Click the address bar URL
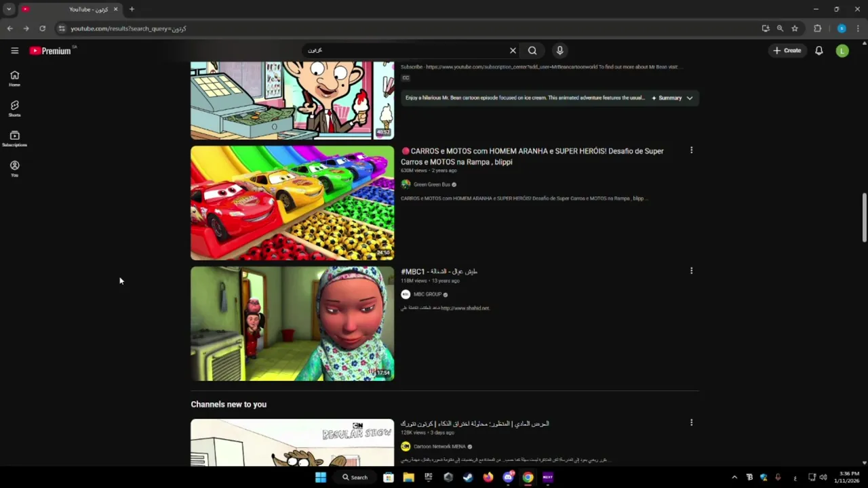Screen dimensions: 868x488 click(128, 28)
